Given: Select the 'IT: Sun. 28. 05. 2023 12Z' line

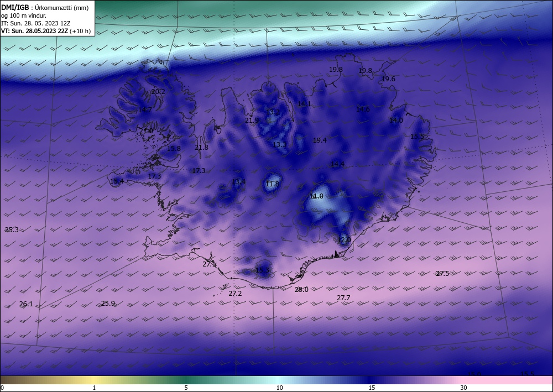Looking at the screenshot, I should (35, 23).
